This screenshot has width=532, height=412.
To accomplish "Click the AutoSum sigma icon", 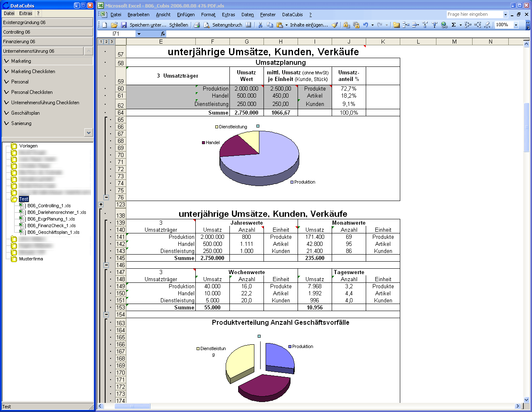I will point(453,25).
